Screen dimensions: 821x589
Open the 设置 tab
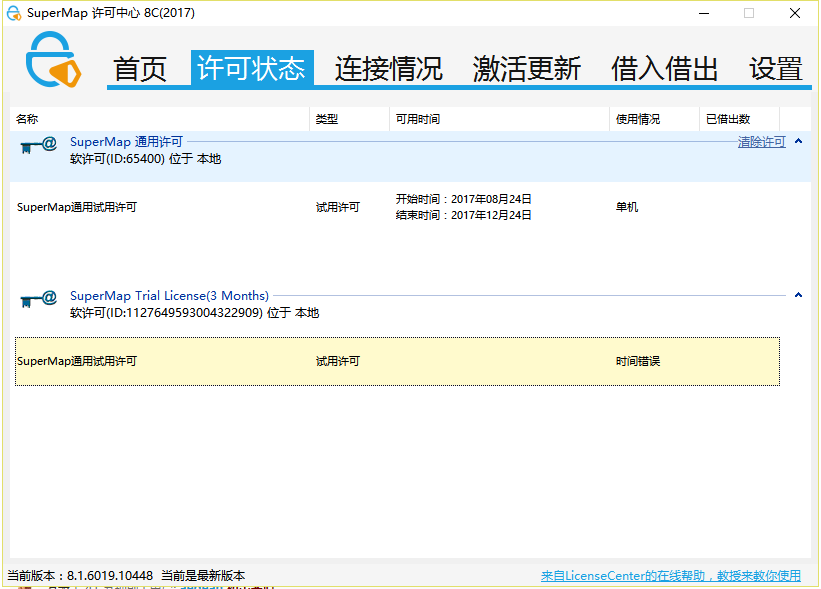775,69
